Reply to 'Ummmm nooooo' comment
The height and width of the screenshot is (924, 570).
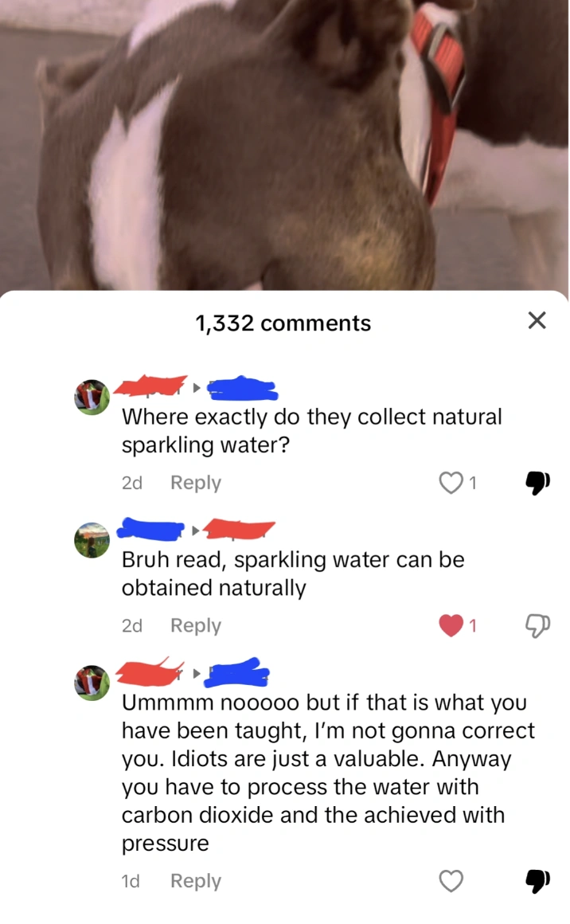coord(196,881)
